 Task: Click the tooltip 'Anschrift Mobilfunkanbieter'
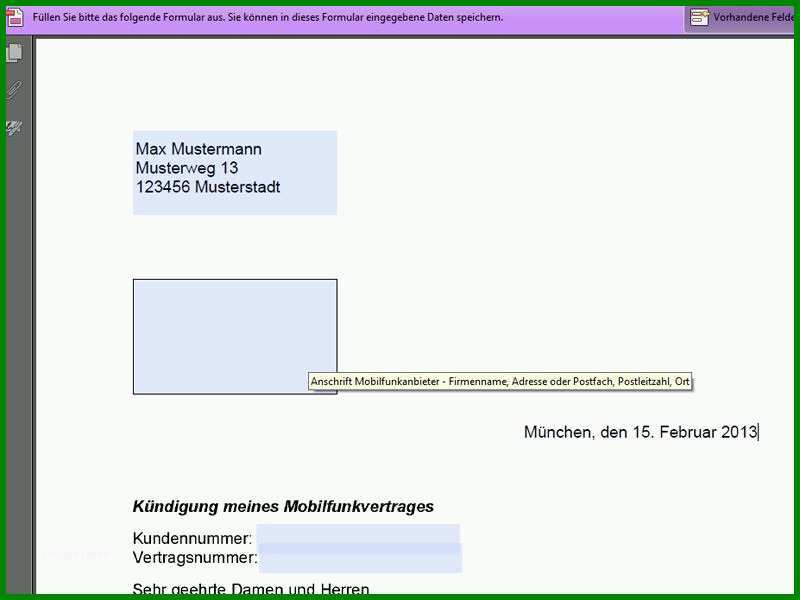[500, 382]
